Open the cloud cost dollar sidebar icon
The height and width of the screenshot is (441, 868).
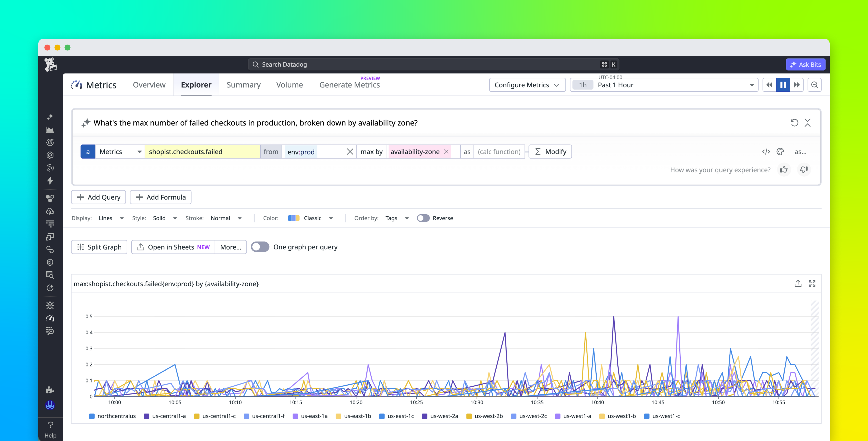point(50,211)
